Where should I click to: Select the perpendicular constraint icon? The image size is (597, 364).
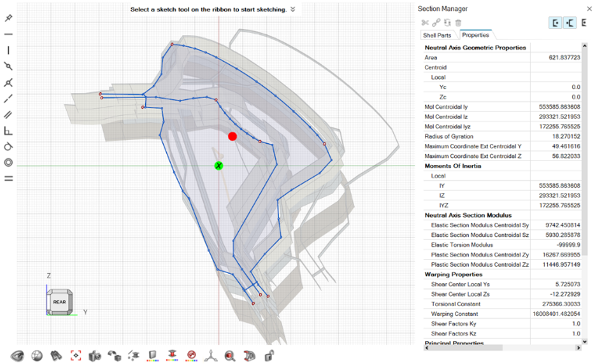(x=8, y=131)
